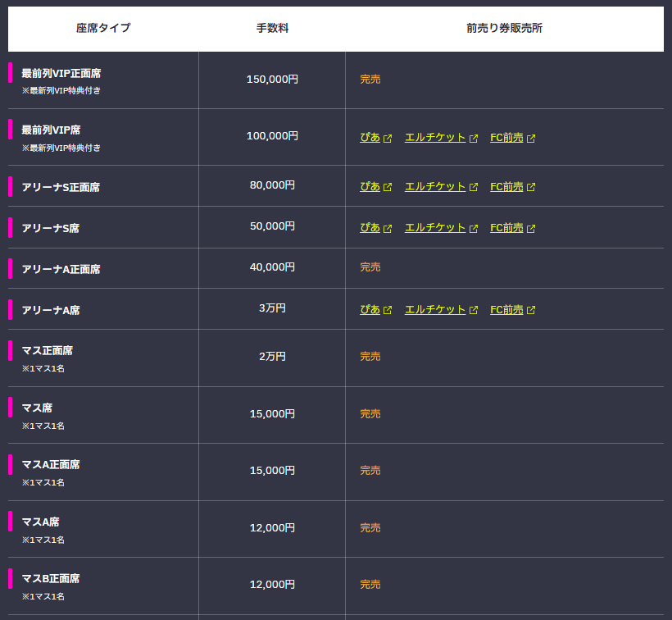Click external-link icon beside エルチケット in 最前列VIP席 row

(474, 139)
